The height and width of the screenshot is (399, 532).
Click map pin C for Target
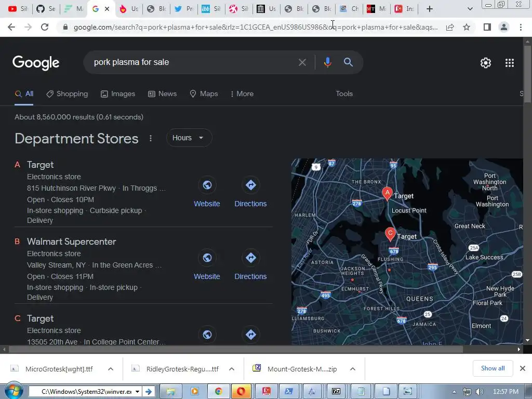click(x=390, y=234)
